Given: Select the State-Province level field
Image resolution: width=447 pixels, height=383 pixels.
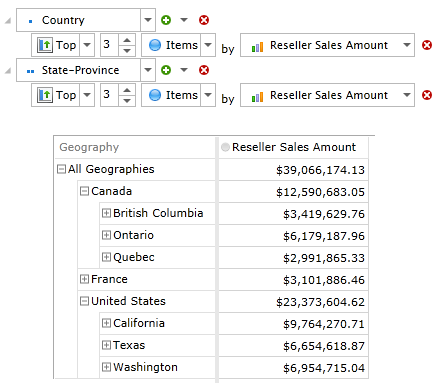Looking at the screenshot, I should (x=79, y=70).
